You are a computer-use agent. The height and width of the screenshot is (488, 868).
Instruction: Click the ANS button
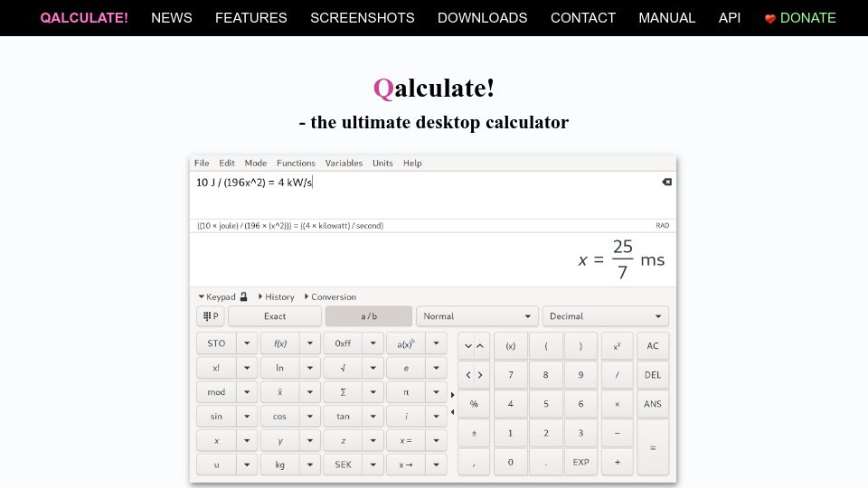pos(653,404)
